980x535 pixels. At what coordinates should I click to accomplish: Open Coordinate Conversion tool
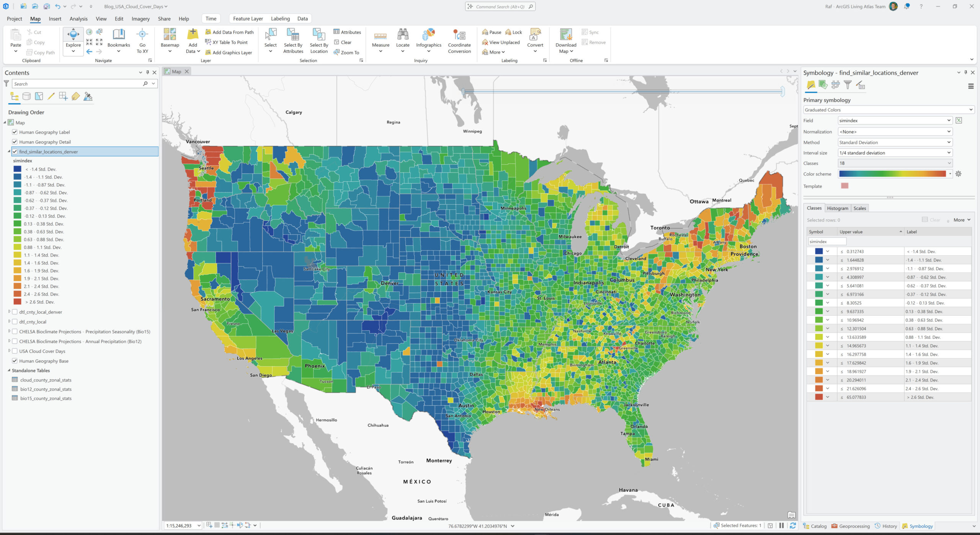pyautogui.click(x=459, y=36)
